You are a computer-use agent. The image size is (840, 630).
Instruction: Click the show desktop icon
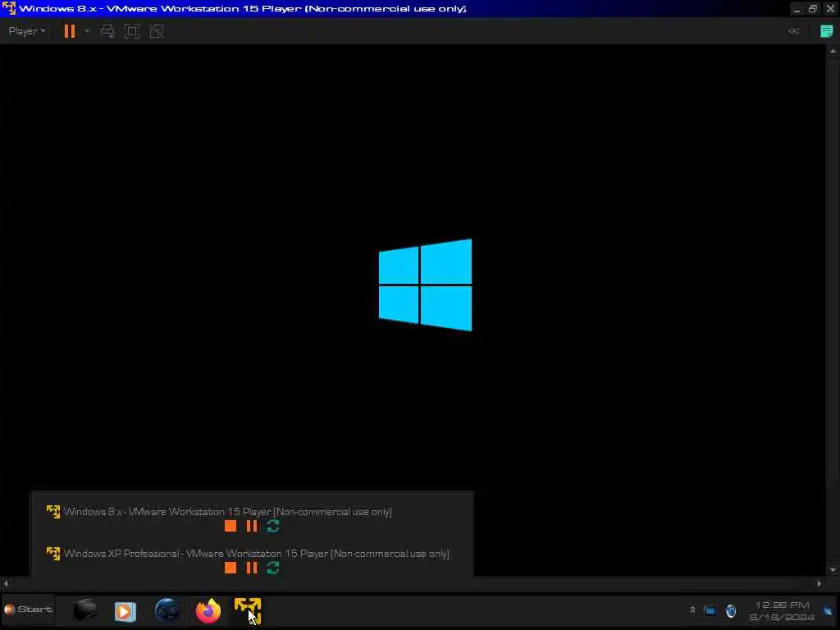click(829, 610)
